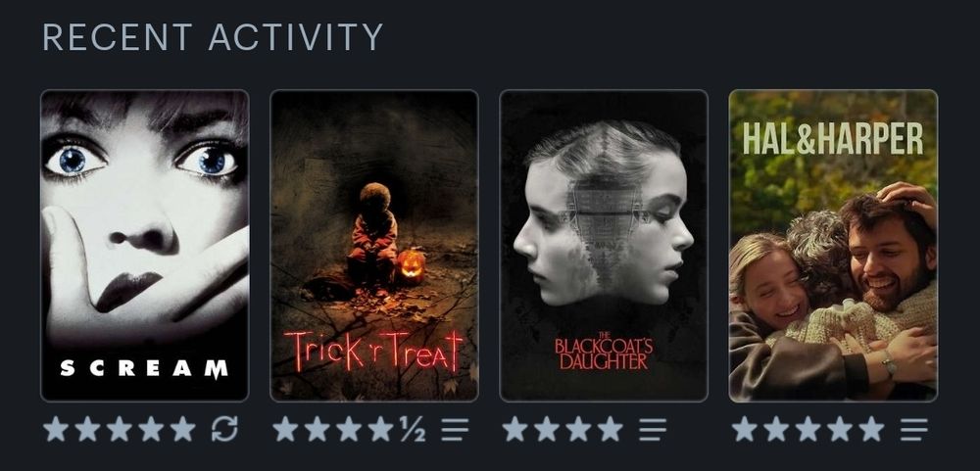Open the review icon below The Blackcoat's Daughter
Viewport: 980px width, 471px height.
[653, 429]
